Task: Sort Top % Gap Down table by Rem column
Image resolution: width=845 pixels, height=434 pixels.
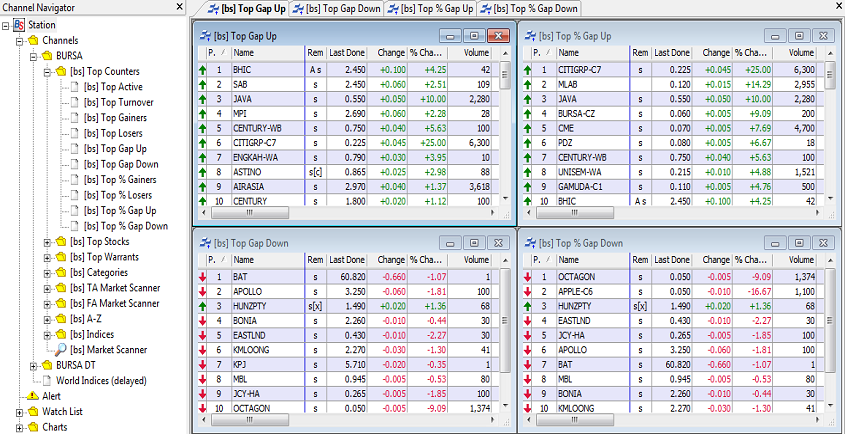Action: tap(640, 260)
